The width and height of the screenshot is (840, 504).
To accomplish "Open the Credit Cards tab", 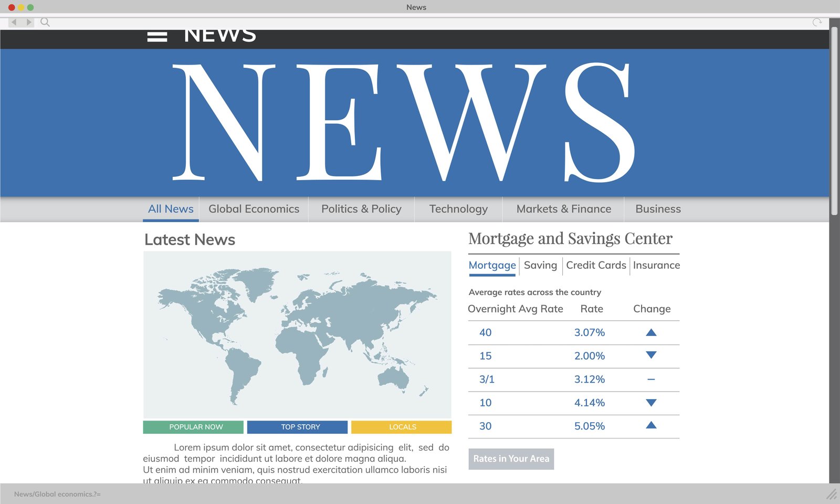I will 596,265.
